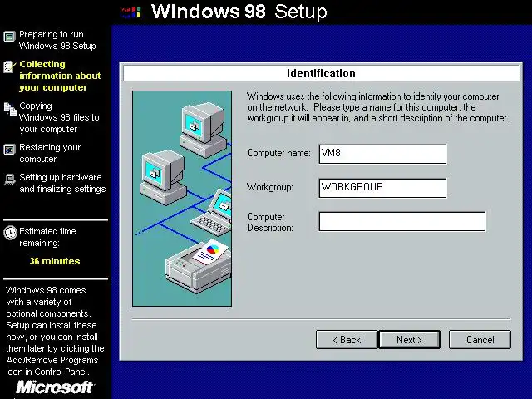Click "Preparing to run Windows 98 Setup" text
This screenshot has height=399, width=532.
pos(57,40)
